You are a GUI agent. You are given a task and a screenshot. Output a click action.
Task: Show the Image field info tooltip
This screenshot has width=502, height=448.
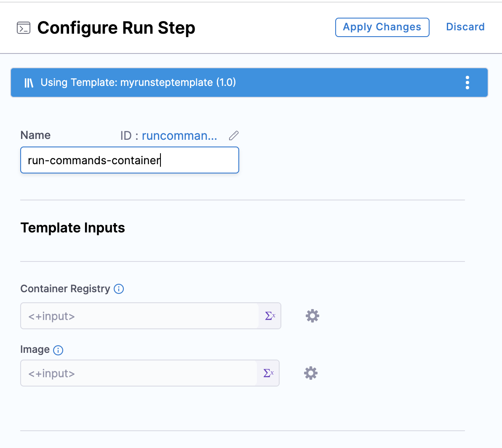point(58,350)
